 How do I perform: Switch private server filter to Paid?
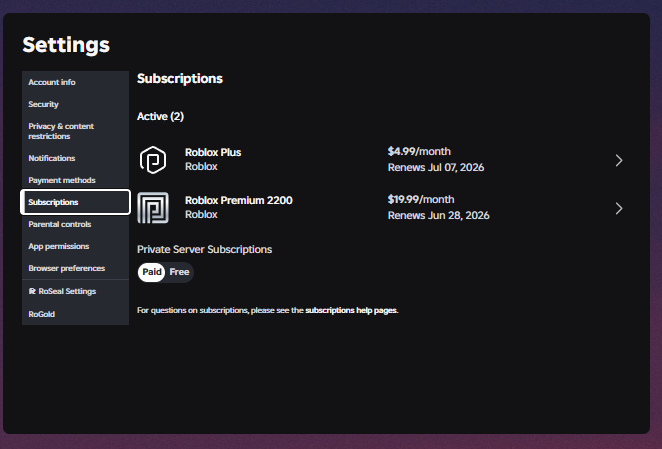[x=152, y=272]
